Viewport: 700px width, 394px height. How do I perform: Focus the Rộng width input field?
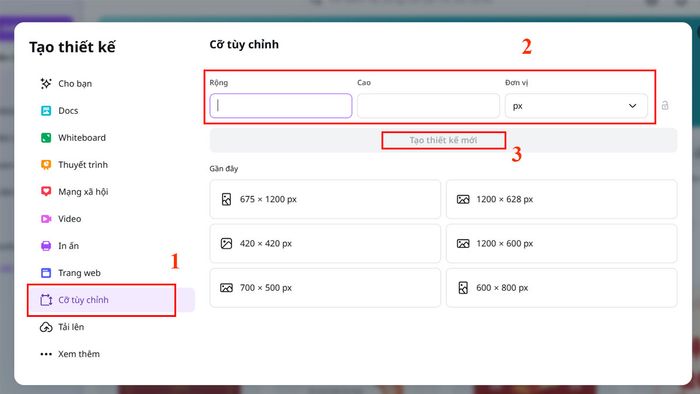[x=281, y=106]
